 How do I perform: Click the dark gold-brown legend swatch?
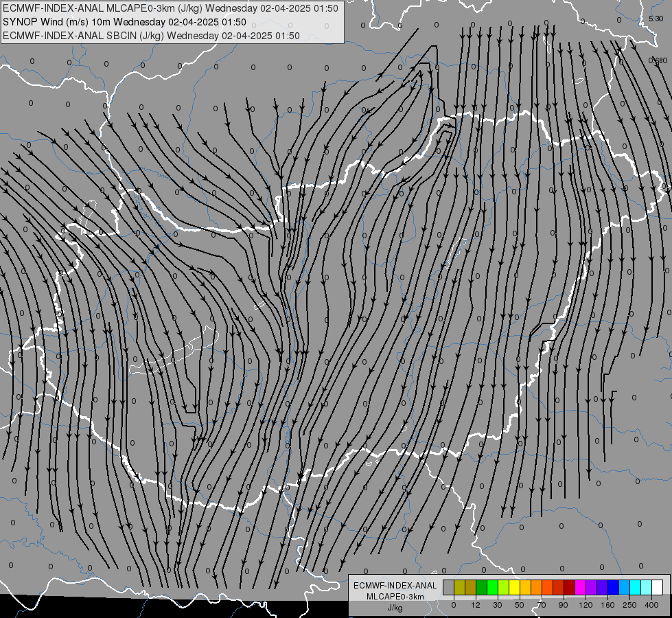click(471, 587)
